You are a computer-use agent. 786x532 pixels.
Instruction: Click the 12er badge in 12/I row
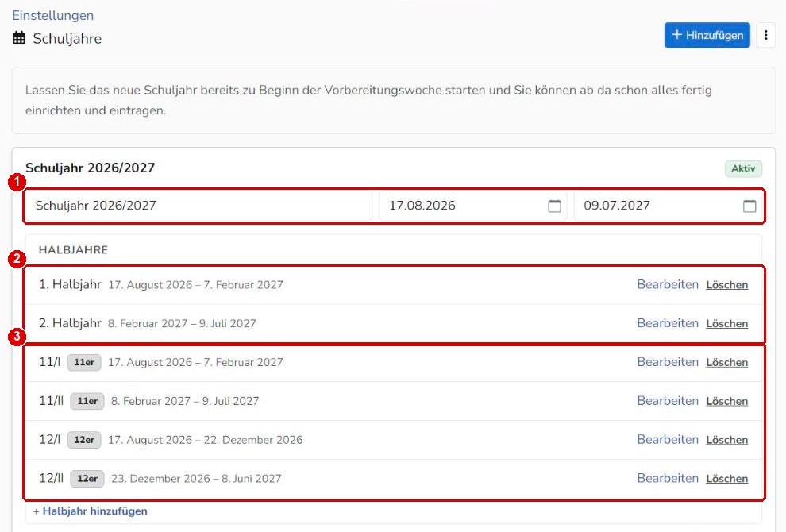(84, 440)
